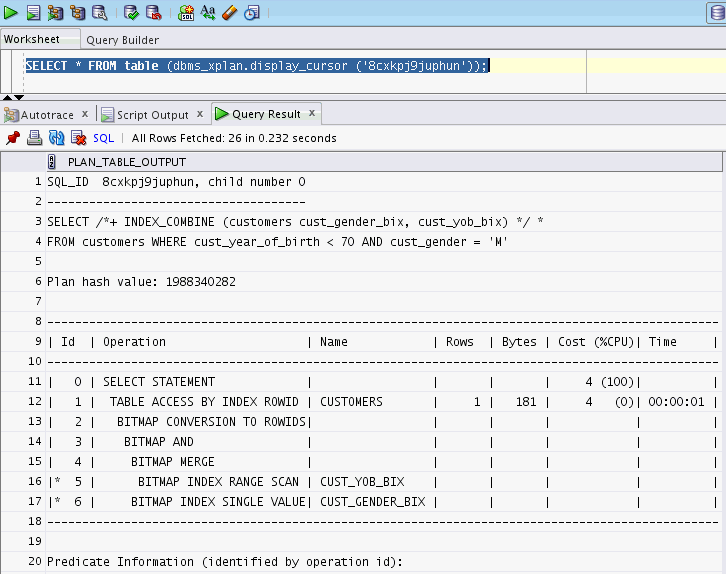This screenshot has width=726, height=574.
Task: Click the Rollback icon in the toolbar
Action: 153,13
